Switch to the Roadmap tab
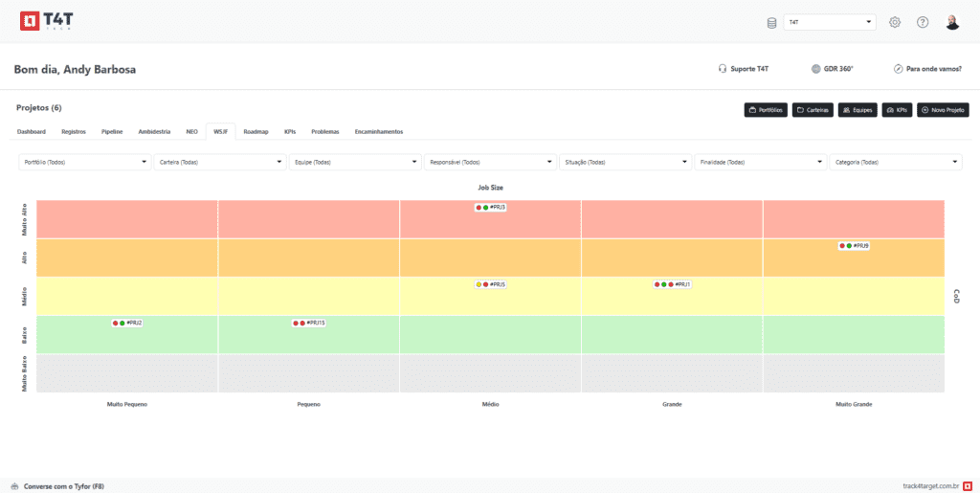 click(256, 131)
